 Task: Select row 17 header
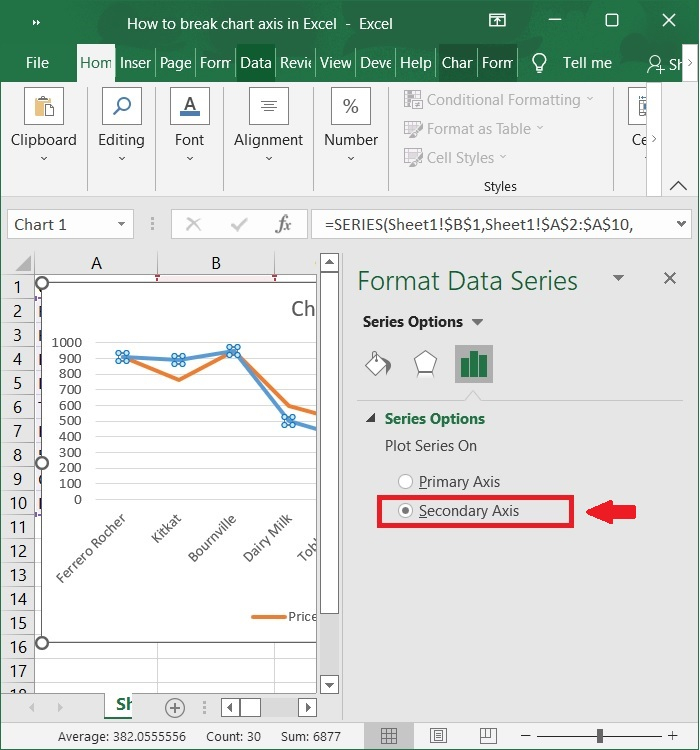coord(18,671)
